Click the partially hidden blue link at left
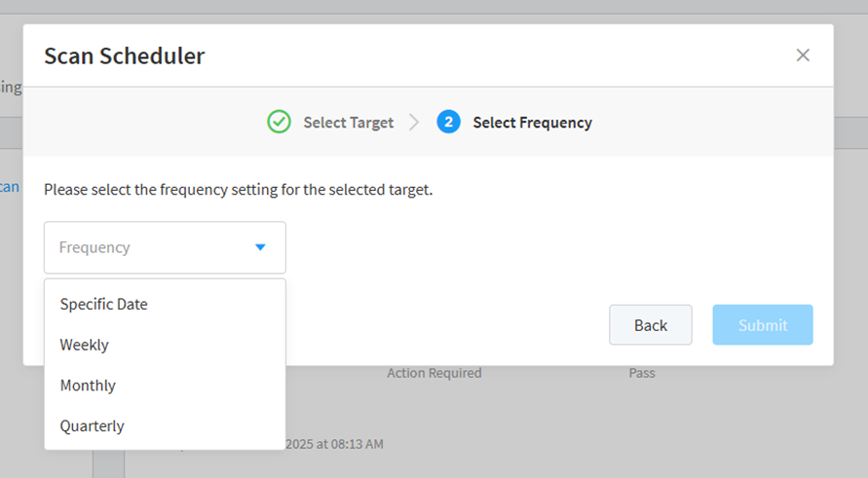This screenshot has height=478, width=868. click(x=10, y=187)
